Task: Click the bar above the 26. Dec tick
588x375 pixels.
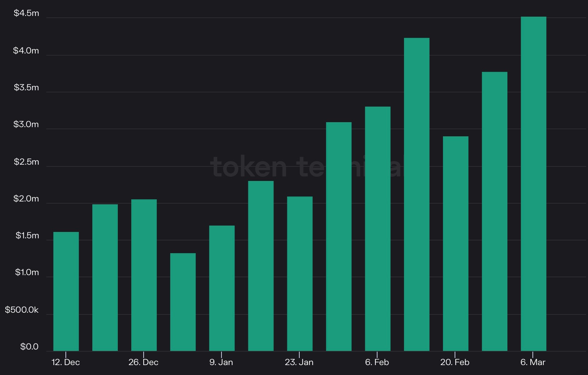Action: (x=144, y=275)
